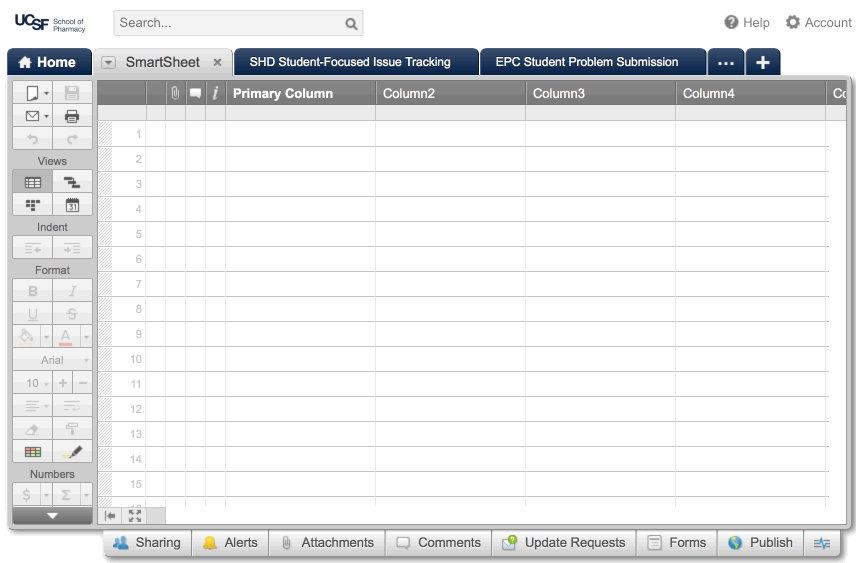Click the full screen expand icon
856x563 pixels.
pyautogui.click(x=135, y=516)
